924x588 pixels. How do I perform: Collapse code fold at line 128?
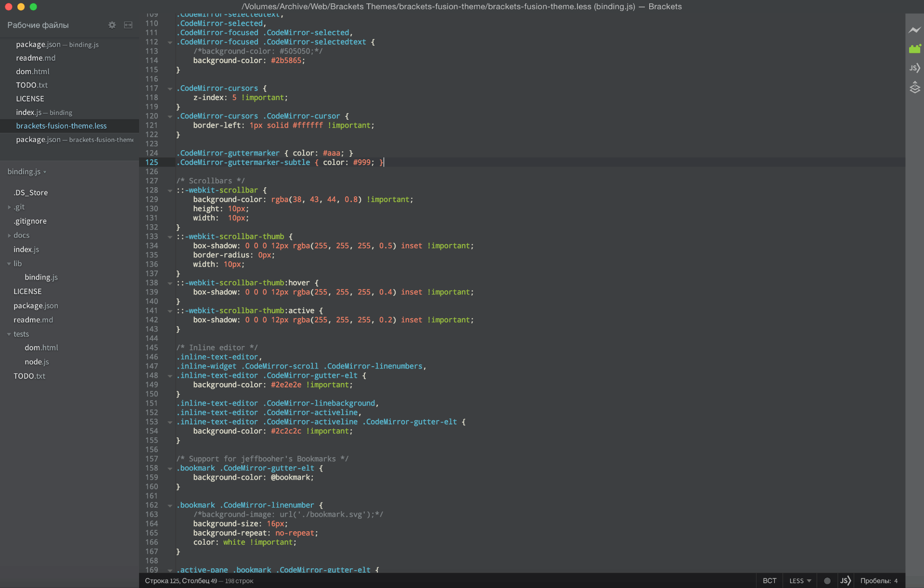[x=170, y=191]
